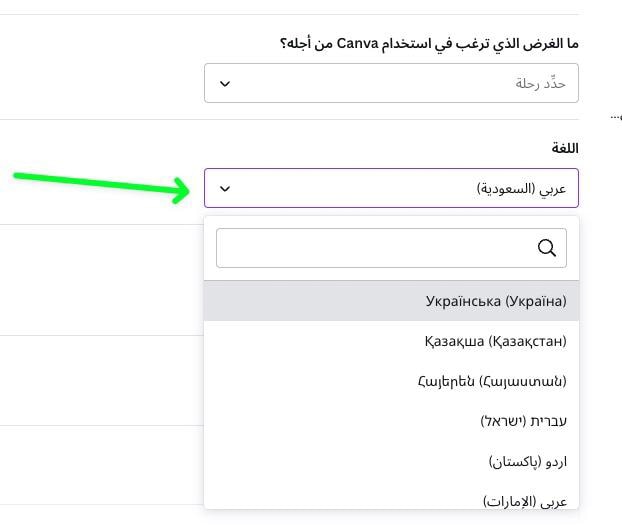Click the chevron arrow of the حدّد رحلة dropdown
Viewport: 622px width, 527px height.
click(x=225, y=84)
